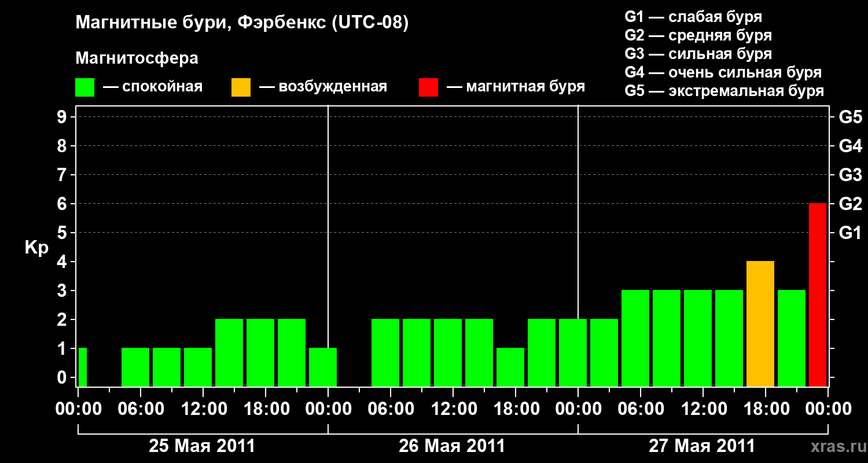Viewport: 868px width, 463px height.
Task: Click the '27 Мая 2011' date label
Action: pos(702,446)
